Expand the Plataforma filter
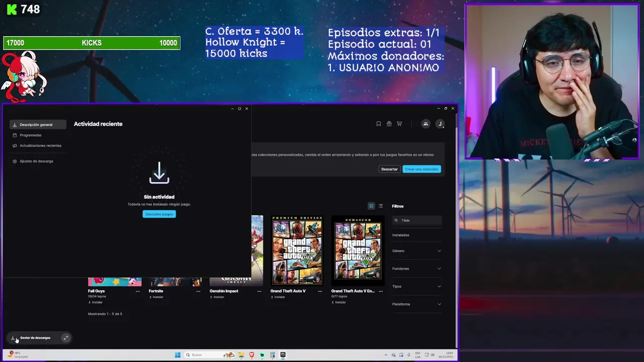Screen dimensions: 644x362 click(x=417, y=304)
